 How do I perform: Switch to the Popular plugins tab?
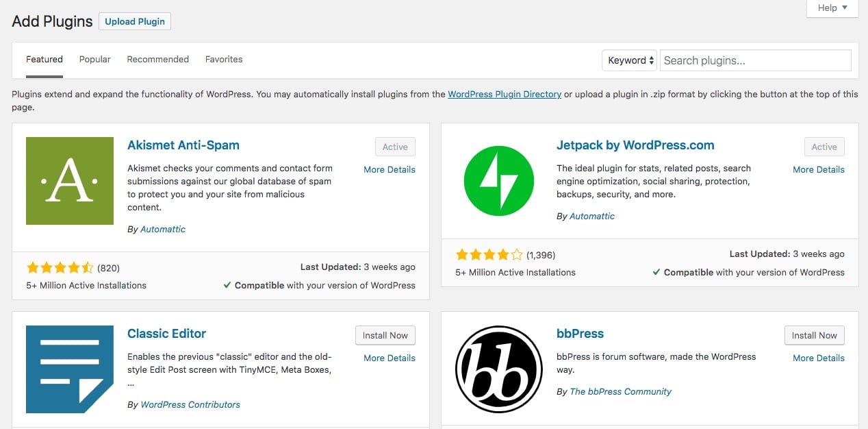(x=94, y=59)
